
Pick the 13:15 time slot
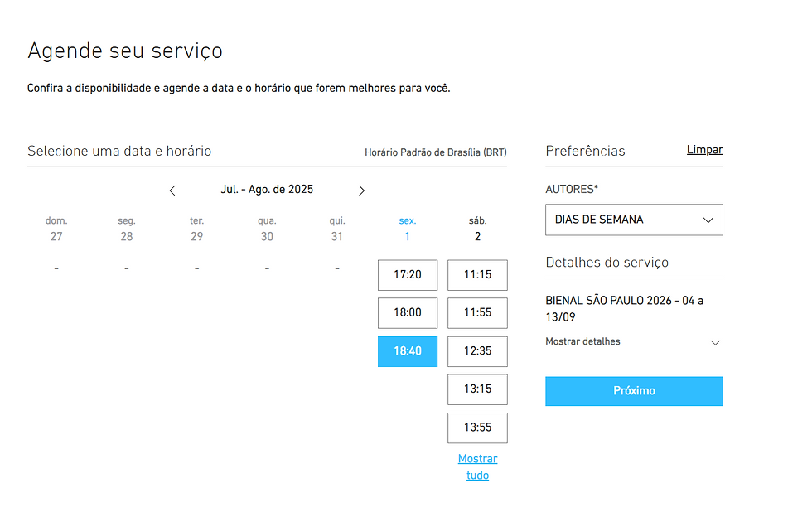pyautogui.click(x=477, y=389)
